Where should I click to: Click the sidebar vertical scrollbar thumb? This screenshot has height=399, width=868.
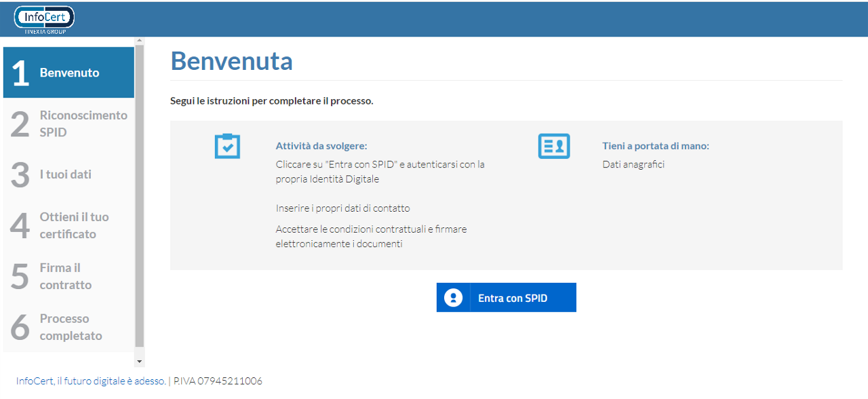tap(140, 197)
